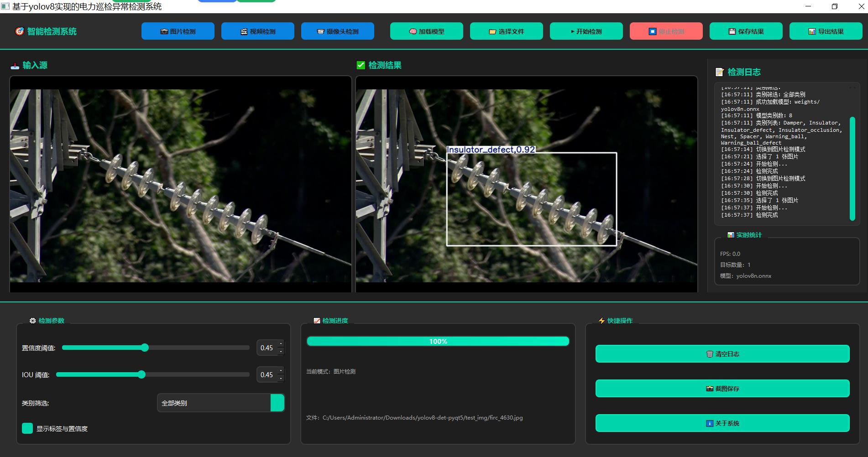
Task: Click the 输入源 insulator image preview
Action: coord(181,186)
